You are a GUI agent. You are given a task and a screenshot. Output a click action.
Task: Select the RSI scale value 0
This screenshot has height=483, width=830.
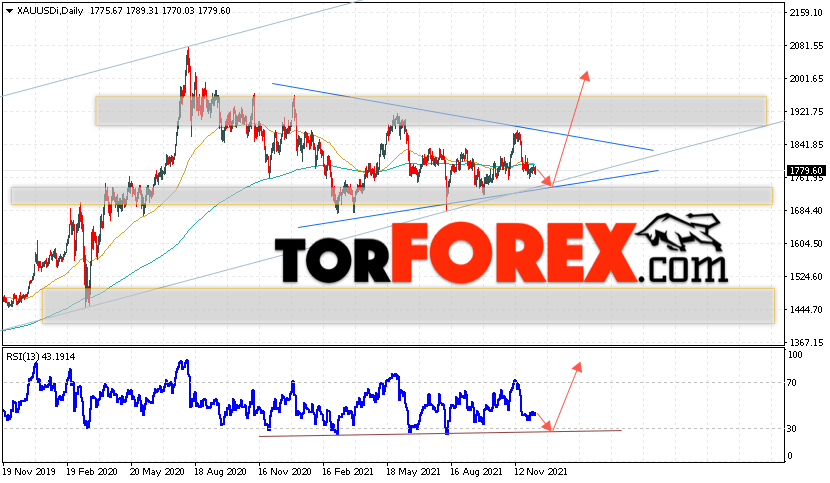(790, 456)
